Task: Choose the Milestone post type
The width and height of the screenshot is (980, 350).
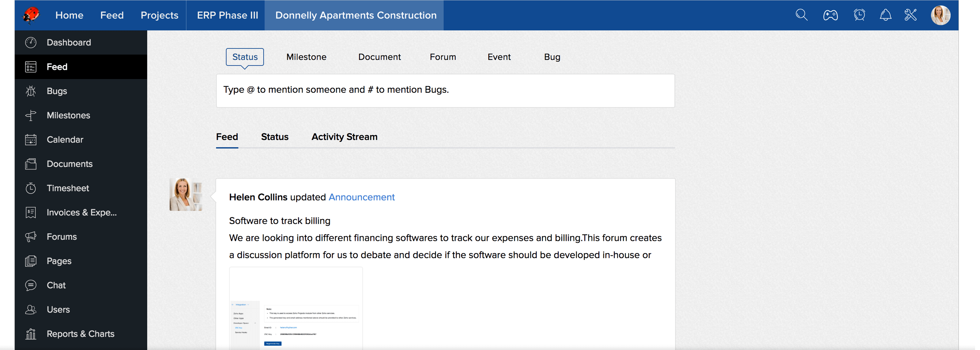Action: click(306, 57)
